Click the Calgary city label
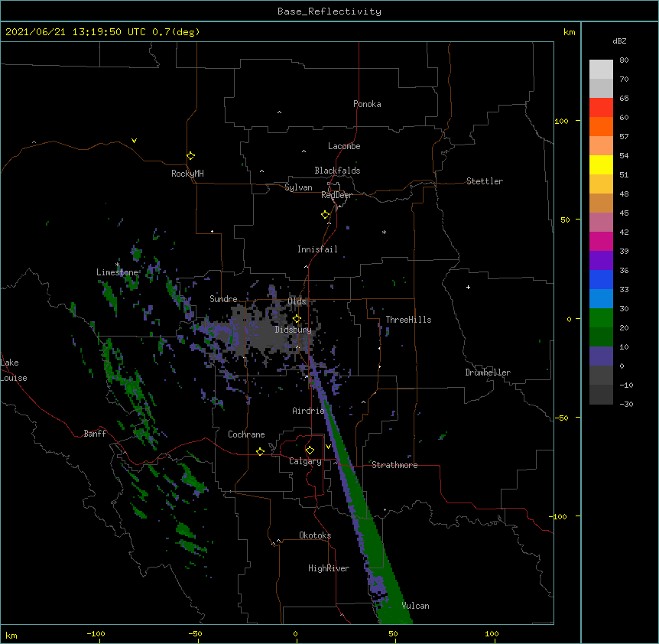659x644 pixels. [305, 461]
